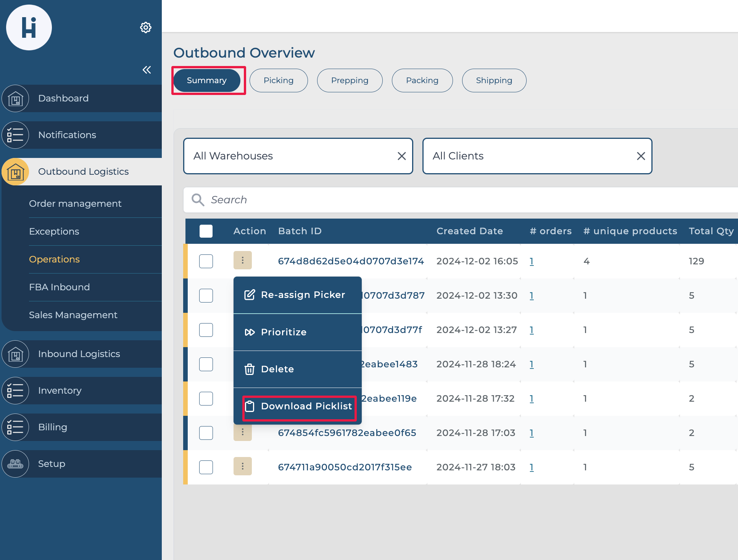Click the Notifications checklist icon

pyautogui.click(x=15, y=135)
